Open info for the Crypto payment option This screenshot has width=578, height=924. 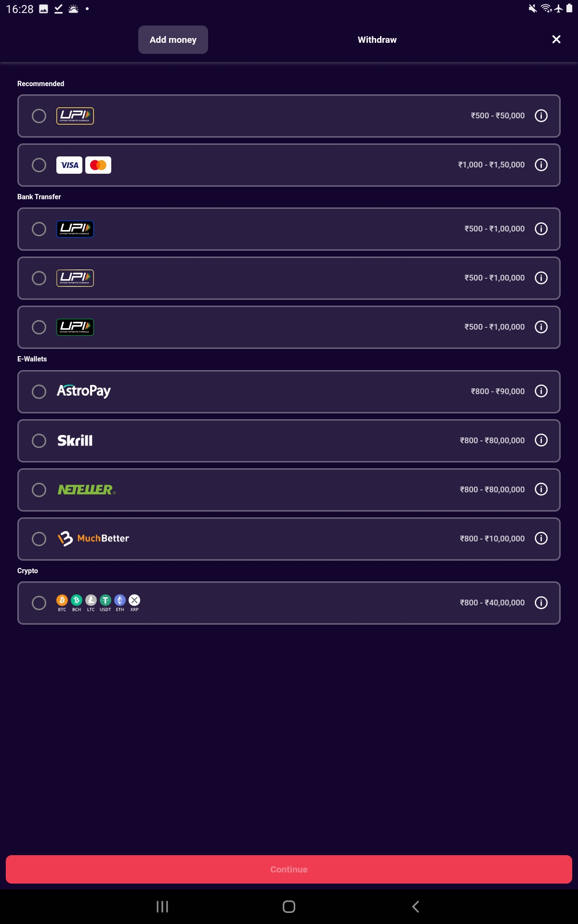(541, 603)
